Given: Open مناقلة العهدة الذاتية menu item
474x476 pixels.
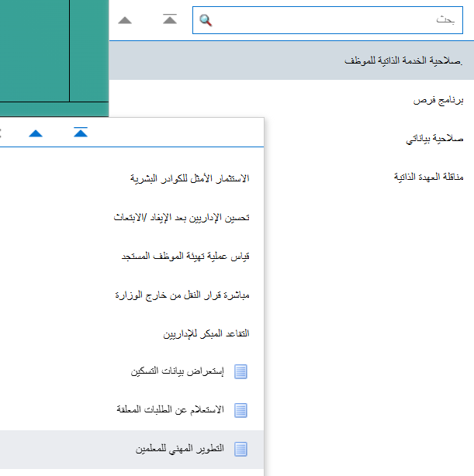Looking at the screenshot, I should [x=429, y=177].
